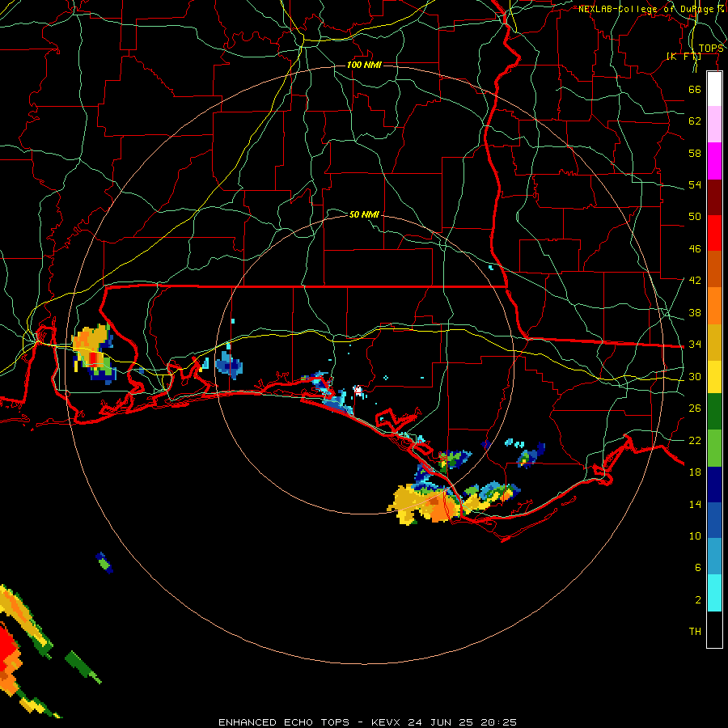Image resolution: width=728 pixels, height=728 pixels.
Task: Click the "KEVX" radar site identifier
Action: click(x=387, y=722)
